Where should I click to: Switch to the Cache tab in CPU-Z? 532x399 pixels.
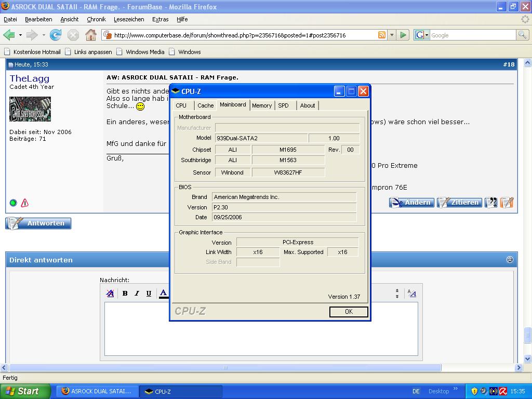point(206,105)
